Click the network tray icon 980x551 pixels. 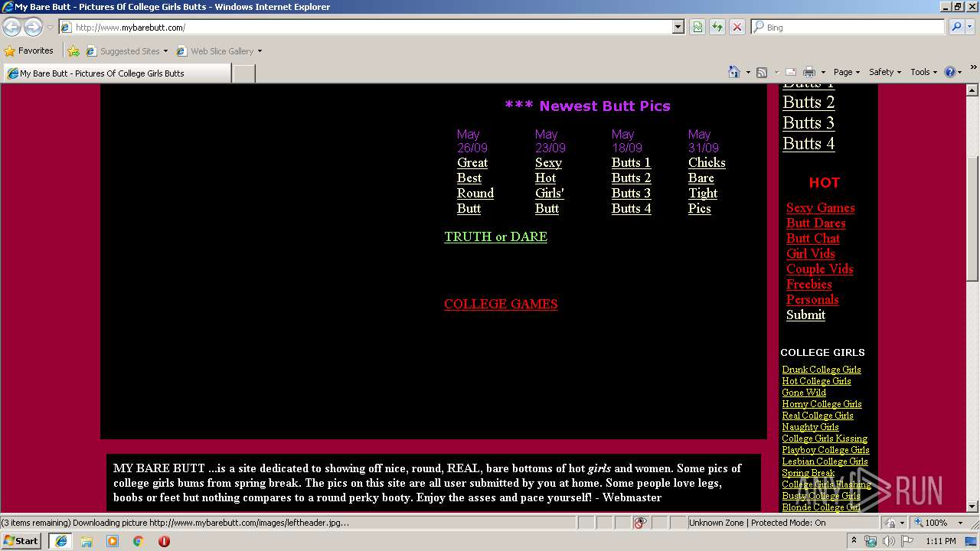click(x=871, y=540)
